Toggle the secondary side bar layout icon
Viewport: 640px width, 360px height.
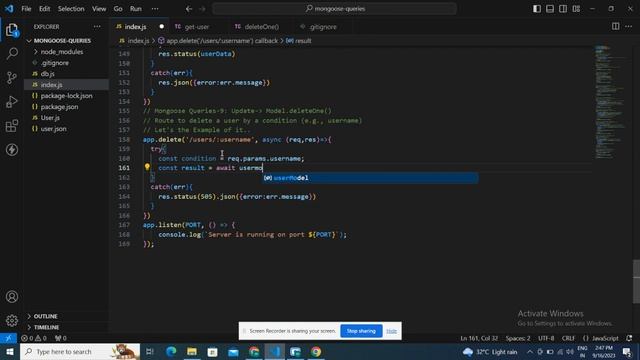click(x=563, y=9)
